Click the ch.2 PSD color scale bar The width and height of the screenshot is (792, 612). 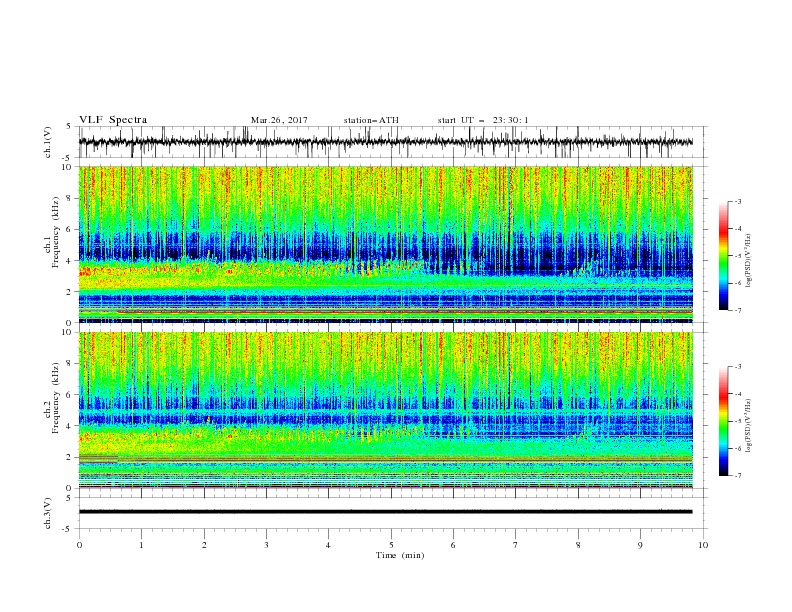pyautogui.click(x=723, y=421)
